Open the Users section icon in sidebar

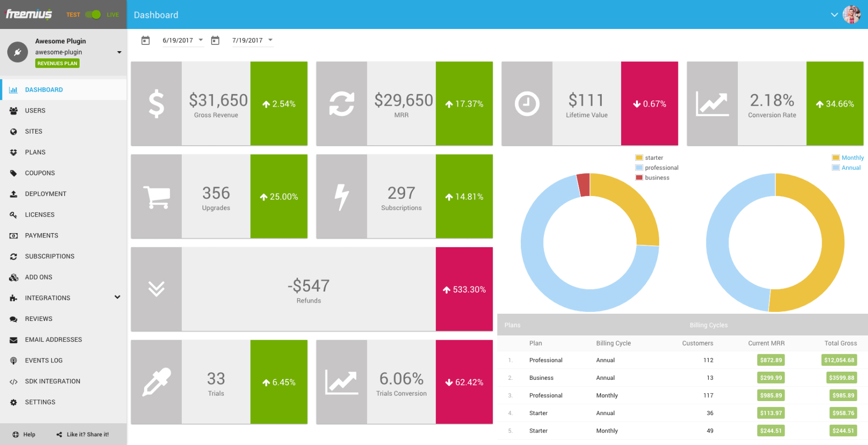14,110
